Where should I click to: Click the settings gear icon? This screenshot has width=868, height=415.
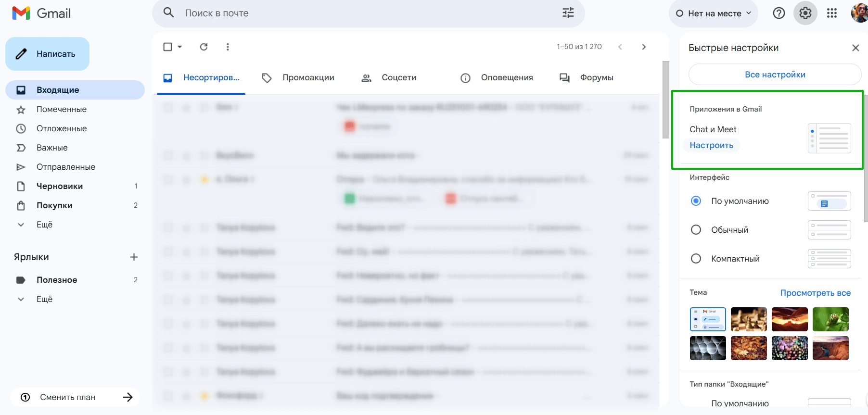tap(805, 13)
